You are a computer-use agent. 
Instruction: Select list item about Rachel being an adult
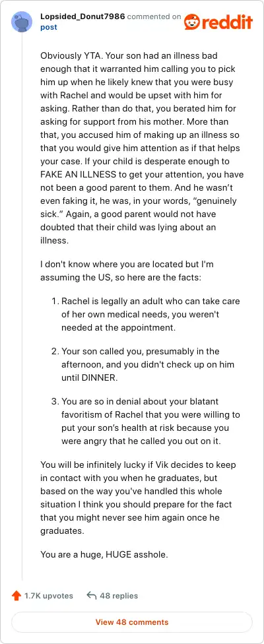146,314
